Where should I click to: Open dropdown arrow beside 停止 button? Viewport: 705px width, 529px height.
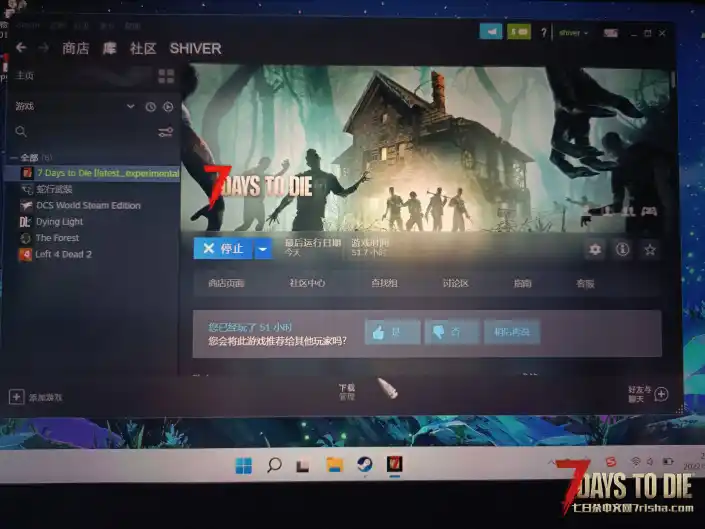[263, 249]
